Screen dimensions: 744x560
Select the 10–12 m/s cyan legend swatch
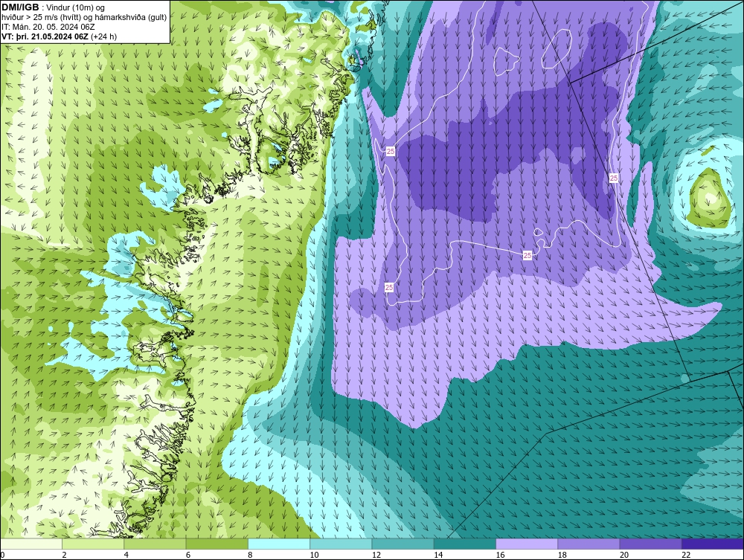click(x=341, y=544)
